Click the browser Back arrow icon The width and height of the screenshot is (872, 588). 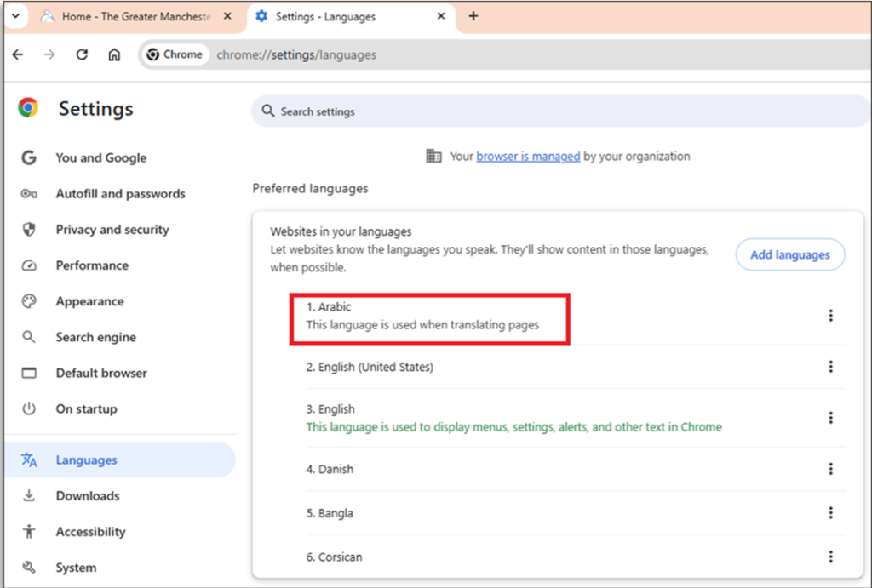(x=18, y=54)
